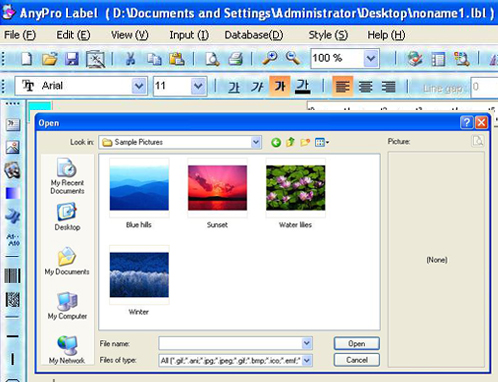
Task: Expand the font size dropdown
Action: [198, 86]
